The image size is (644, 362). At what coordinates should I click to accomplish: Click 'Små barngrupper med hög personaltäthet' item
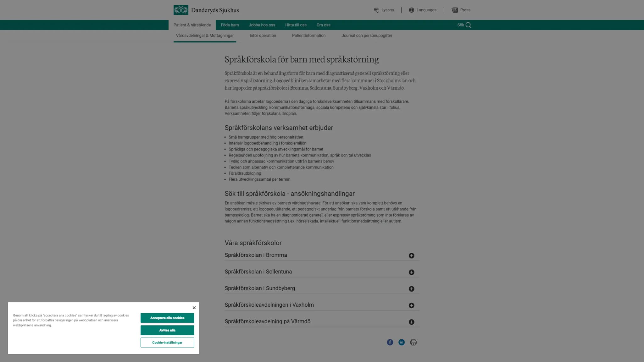click(x=266, y=137)
